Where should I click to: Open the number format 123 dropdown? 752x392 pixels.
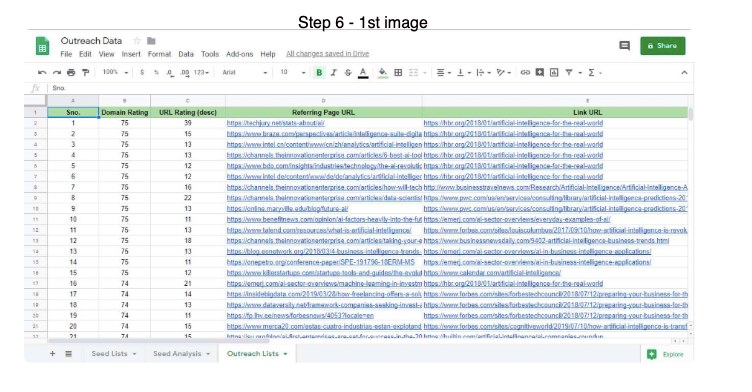click(201, 72)
